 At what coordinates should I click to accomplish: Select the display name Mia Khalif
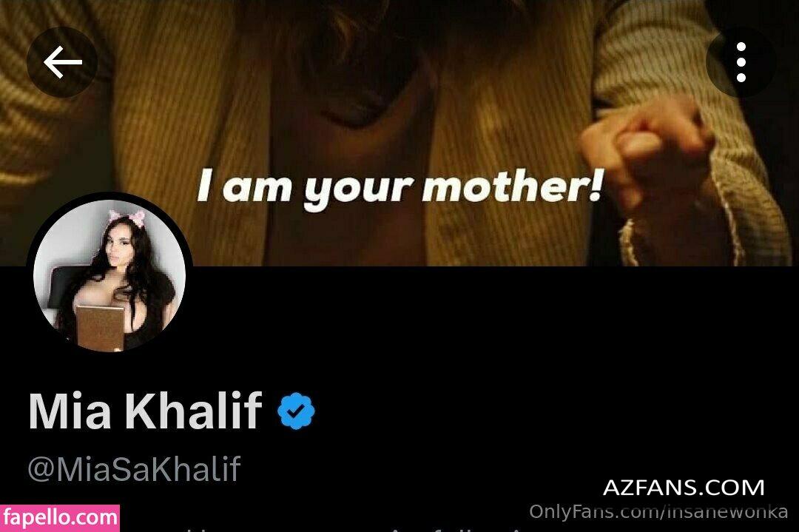point(145,411)
